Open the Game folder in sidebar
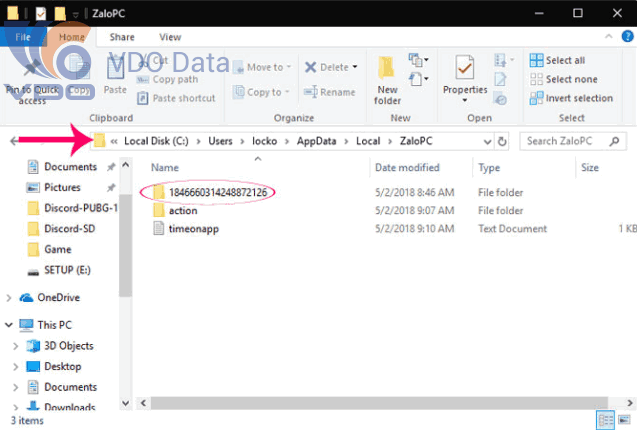 click(49, 249)
